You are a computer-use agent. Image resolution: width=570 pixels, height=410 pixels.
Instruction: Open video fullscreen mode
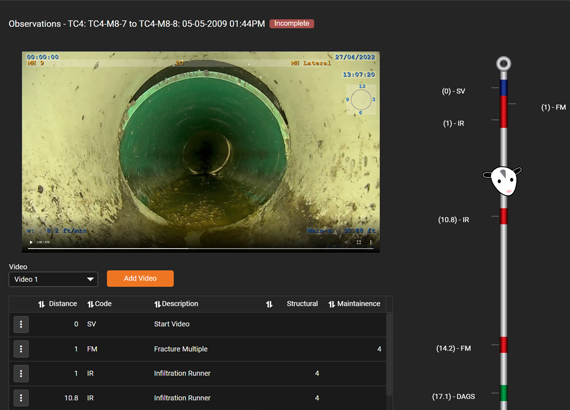359,242
